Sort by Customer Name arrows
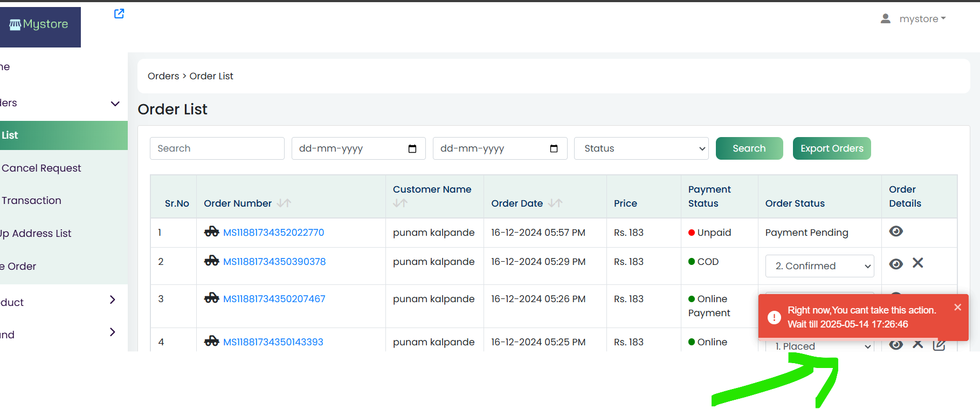This screenshot has width=980, height=409. point(400,203)
